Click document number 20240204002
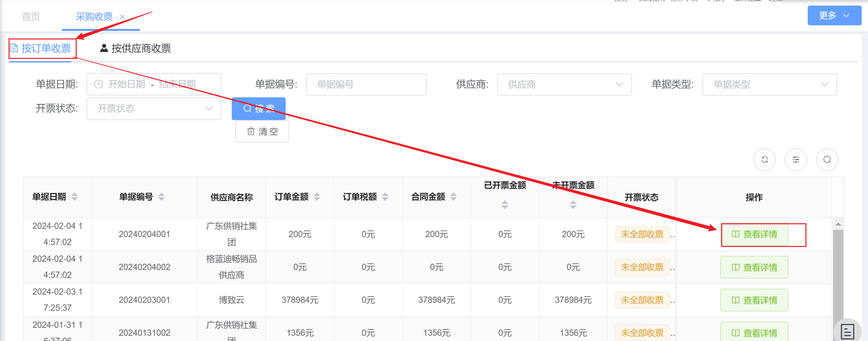Screen dimensions: 868x341 144,267
